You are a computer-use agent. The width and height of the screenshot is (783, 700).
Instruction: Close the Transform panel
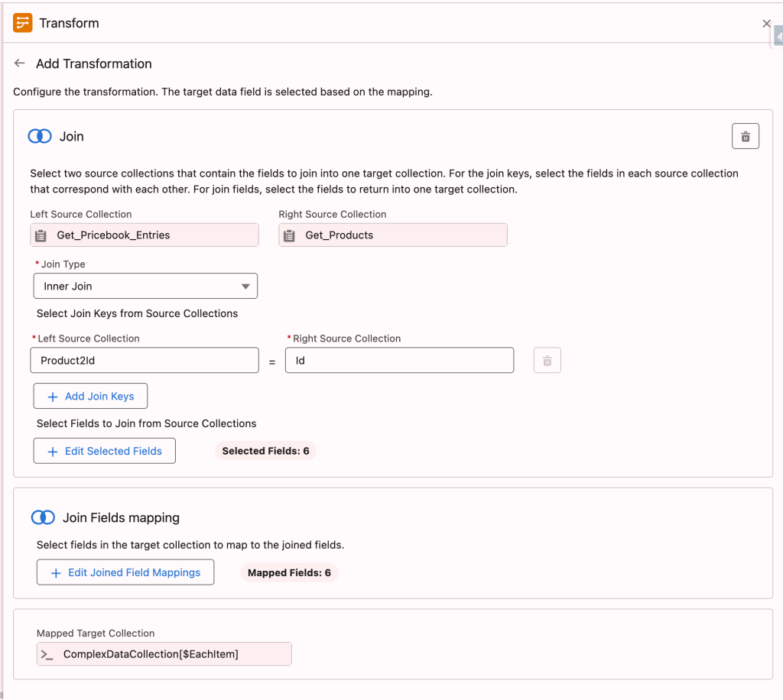click(x=766, y=24)
